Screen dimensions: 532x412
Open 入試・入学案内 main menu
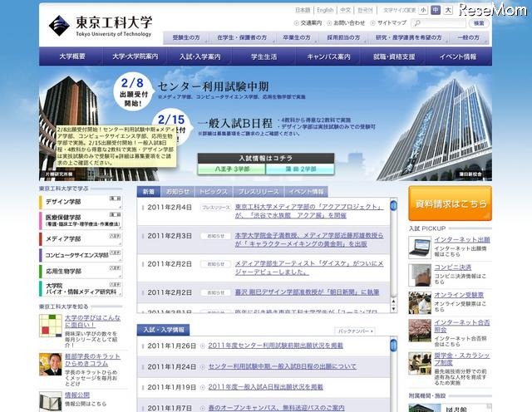pos(199,56)
